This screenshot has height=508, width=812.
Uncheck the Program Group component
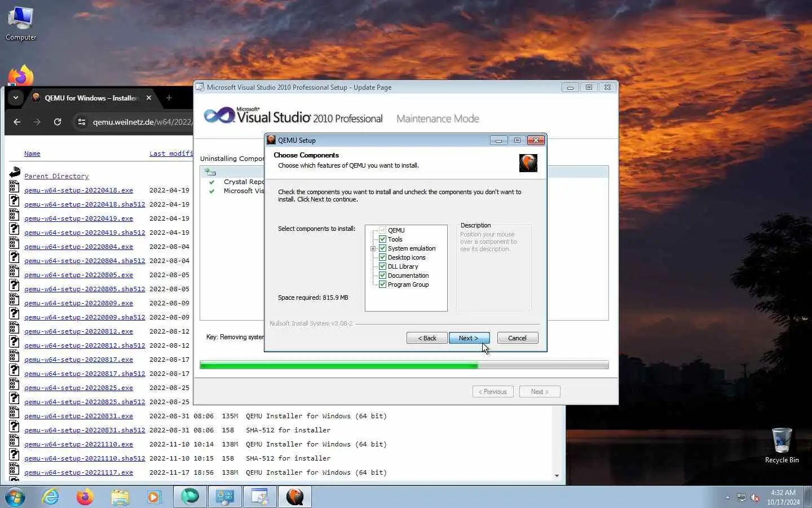click(382, 284)
